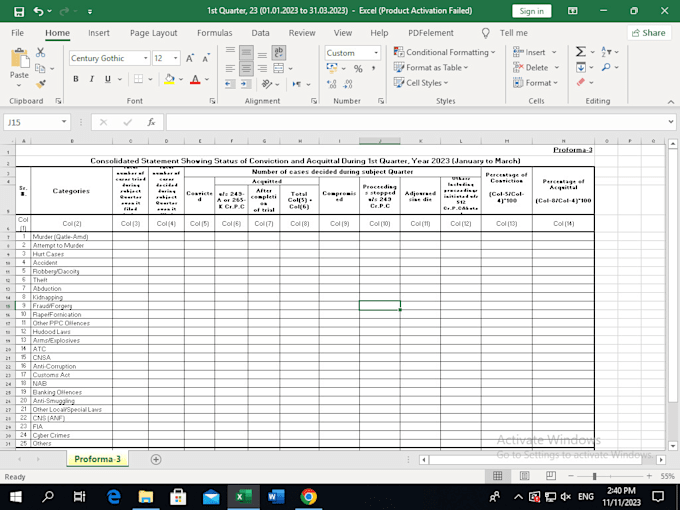Expand Format as Table menu
This screenshot has width=680, height=510.
coord(431,67)
